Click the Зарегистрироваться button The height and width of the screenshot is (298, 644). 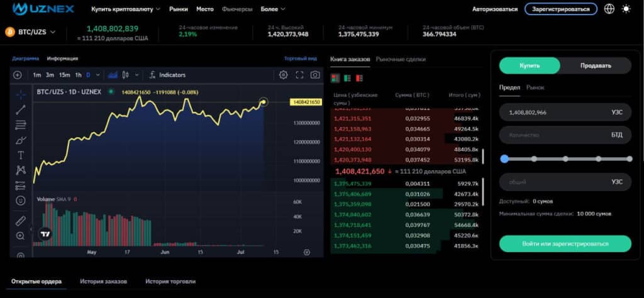coord(560,9)
